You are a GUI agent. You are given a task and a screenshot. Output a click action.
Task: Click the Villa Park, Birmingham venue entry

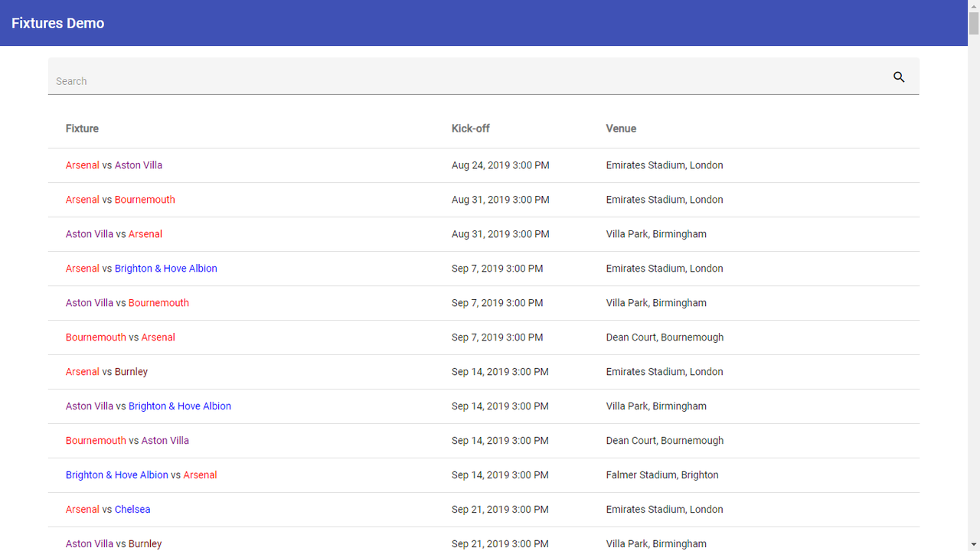point(655,233)
